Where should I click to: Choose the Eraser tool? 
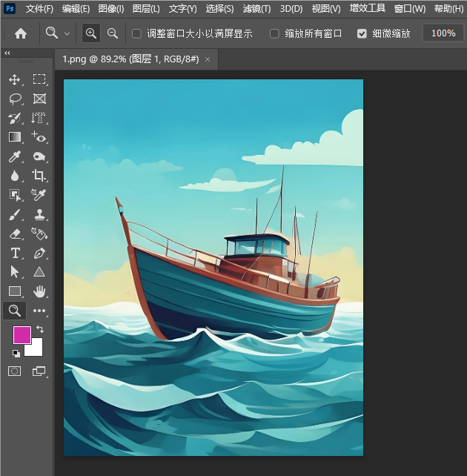pyautogui.click(x=15, y=234)
